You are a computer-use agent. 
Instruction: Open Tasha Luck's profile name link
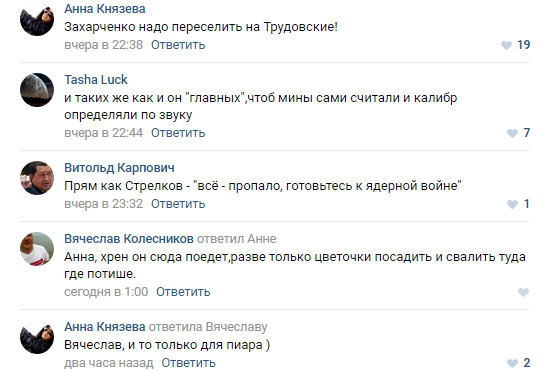pos(96,80)
